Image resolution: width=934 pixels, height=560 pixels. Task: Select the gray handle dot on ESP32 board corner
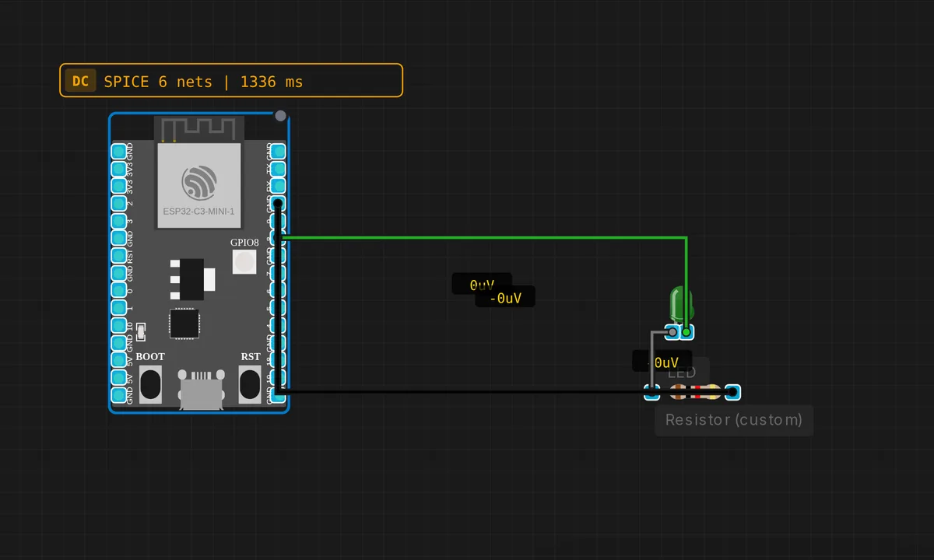pos(281,116)
